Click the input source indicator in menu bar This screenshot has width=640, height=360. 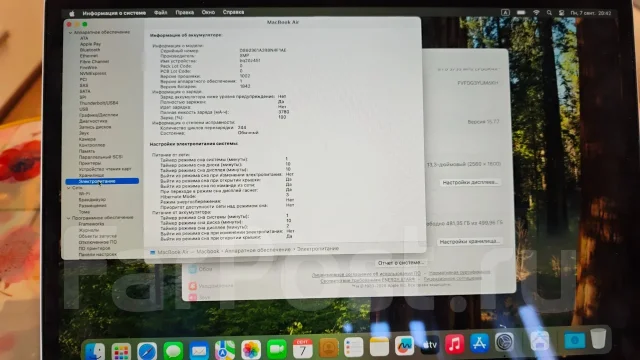tap(505, 13)
